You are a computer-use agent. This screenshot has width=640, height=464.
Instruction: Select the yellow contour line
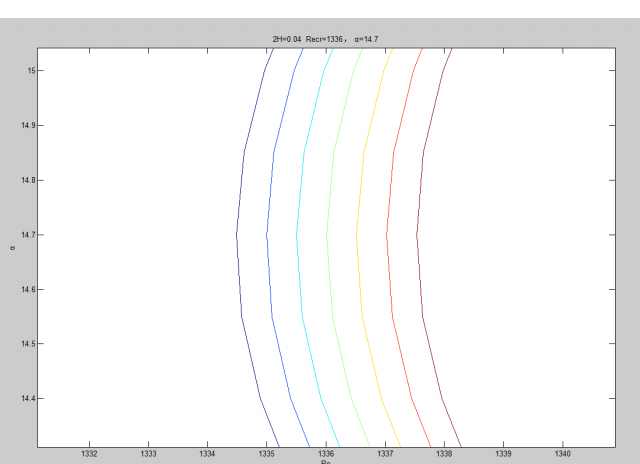click(x=357, y=236)
